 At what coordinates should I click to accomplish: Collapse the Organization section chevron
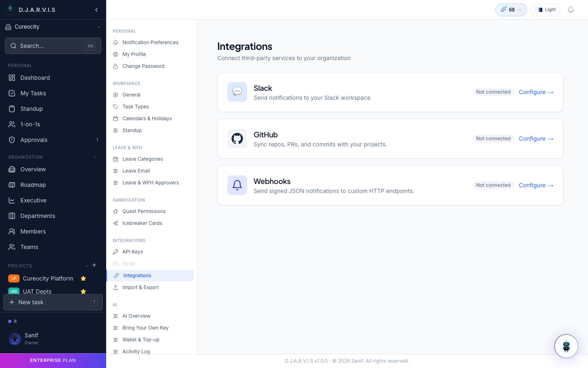pyautogui.click(x=96, y=157)
